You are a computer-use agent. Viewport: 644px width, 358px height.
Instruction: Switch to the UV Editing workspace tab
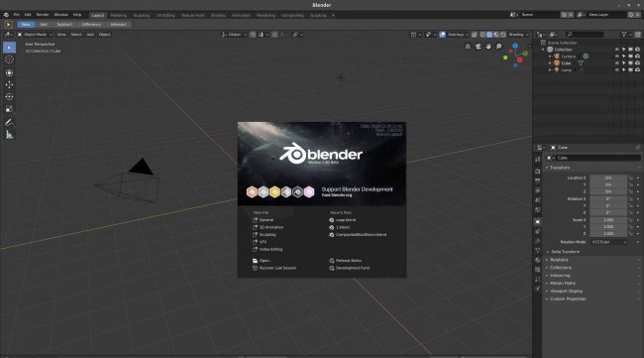[165, 15]
